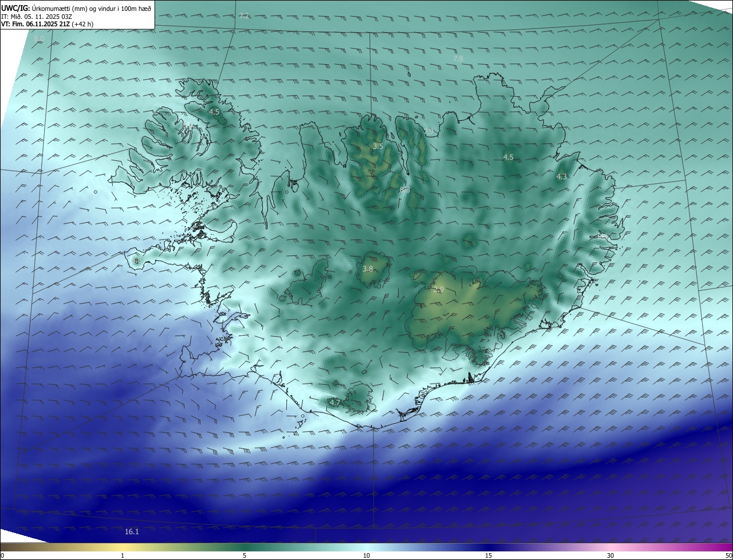Click the 1 tick on the color scale
This screenshot has width=733, height=560.
123,555
